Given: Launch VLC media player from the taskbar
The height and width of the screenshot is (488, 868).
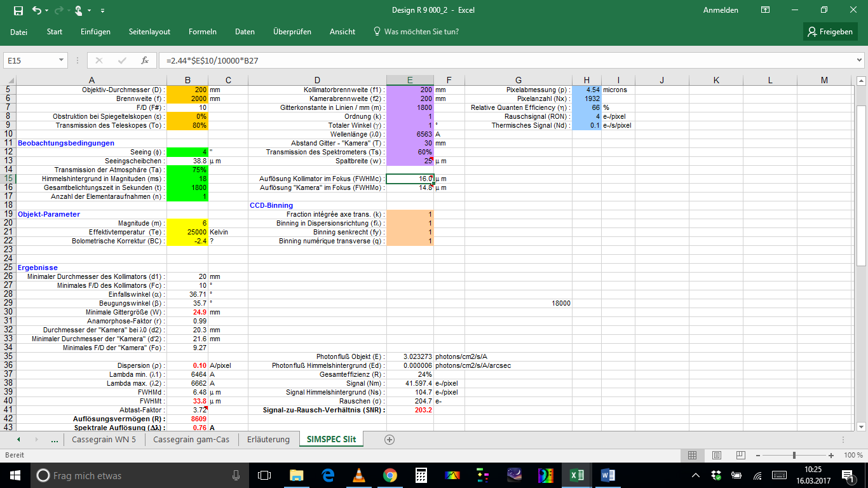Looking at the screenshot, I should tap(358, 475).
